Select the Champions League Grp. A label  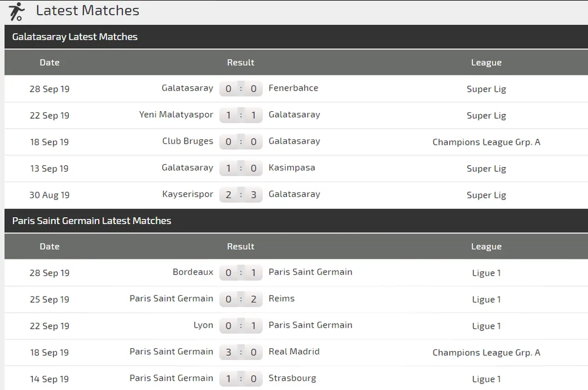point(486,142)
